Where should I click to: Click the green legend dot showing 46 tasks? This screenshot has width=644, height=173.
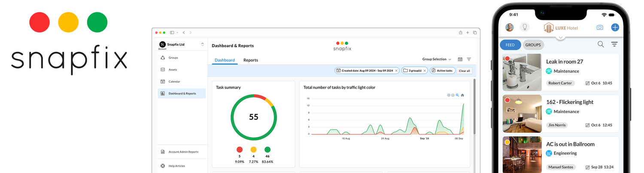tap(267, 149)
